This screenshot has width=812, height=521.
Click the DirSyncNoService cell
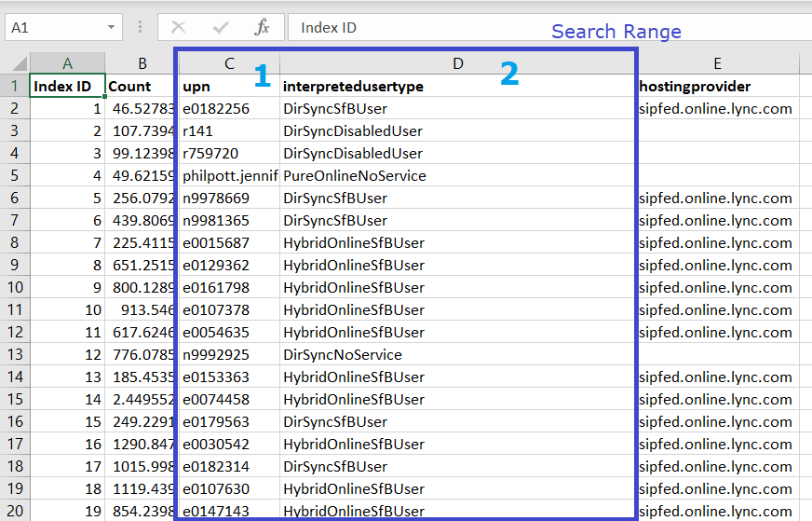(458, 354)
